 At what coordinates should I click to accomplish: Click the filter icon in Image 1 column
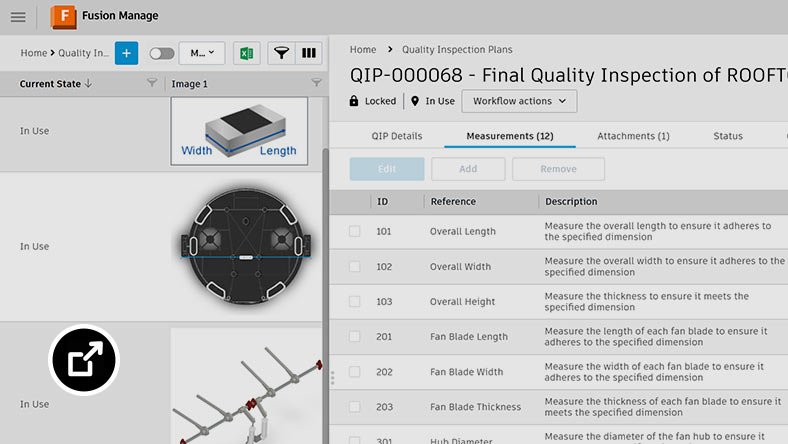click(x=316, y=84)
